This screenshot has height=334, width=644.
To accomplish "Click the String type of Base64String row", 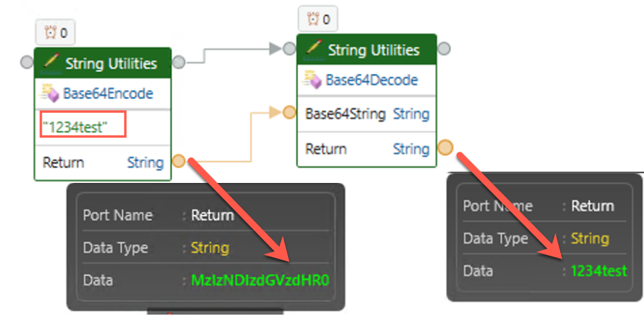I will pyautogui.click(x=411, y=114).
